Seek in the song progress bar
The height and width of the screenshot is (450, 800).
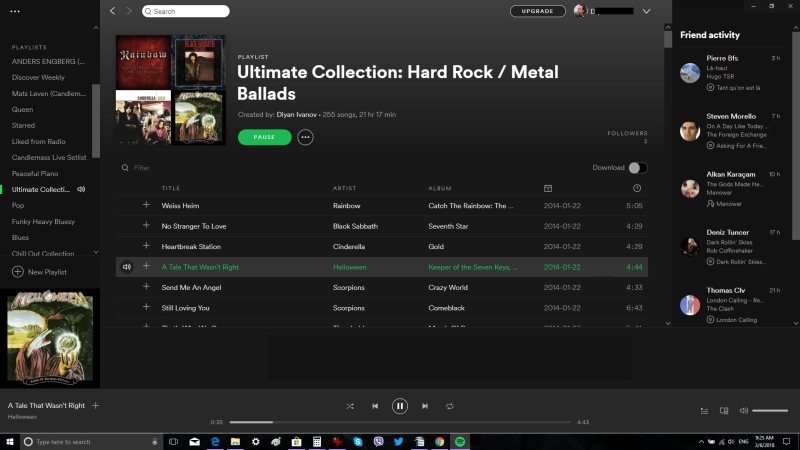[399, 422]
